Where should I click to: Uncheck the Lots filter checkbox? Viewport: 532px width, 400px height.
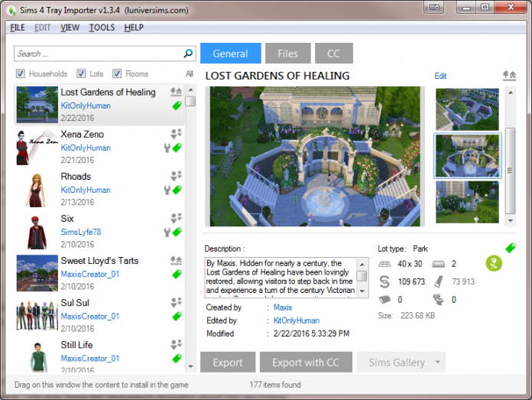(82, 74)
